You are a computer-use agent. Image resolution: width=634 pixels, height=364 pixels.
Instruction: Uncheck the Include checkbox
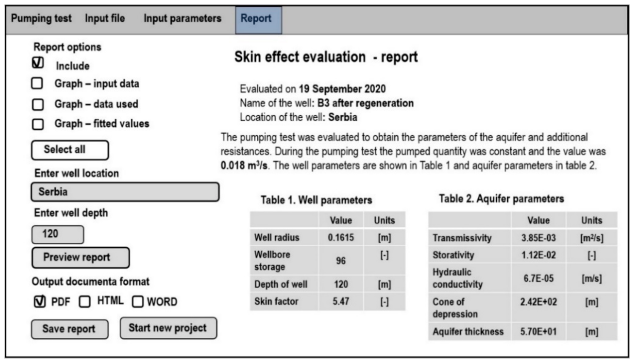pos(38,63)
